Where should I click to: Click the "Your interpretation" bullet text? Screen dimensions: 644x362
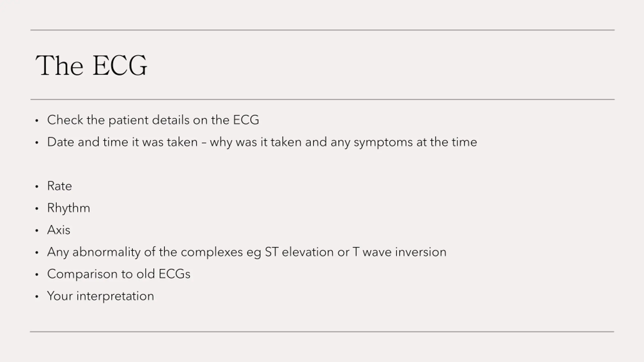point(100,296)
